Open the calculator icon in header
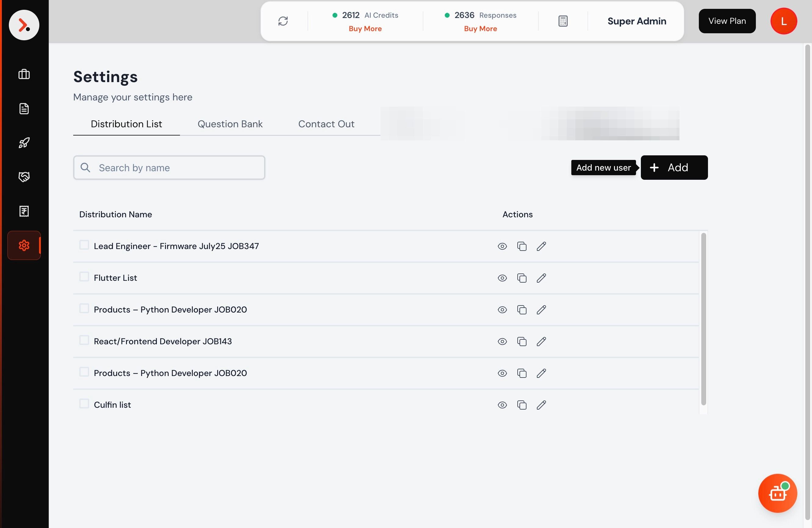This screenshot has width=812, height=528. (x=562, y=21)
